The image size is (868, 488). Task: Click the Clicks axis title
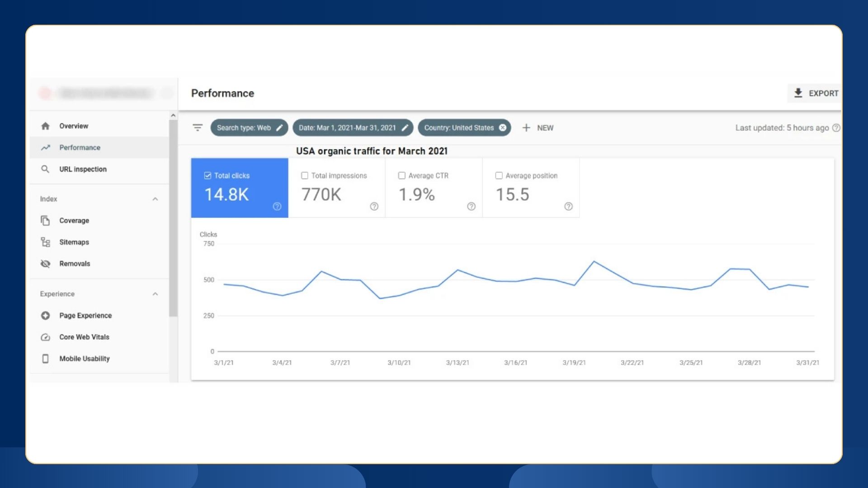pyautogui.click(x=208, y=235)
